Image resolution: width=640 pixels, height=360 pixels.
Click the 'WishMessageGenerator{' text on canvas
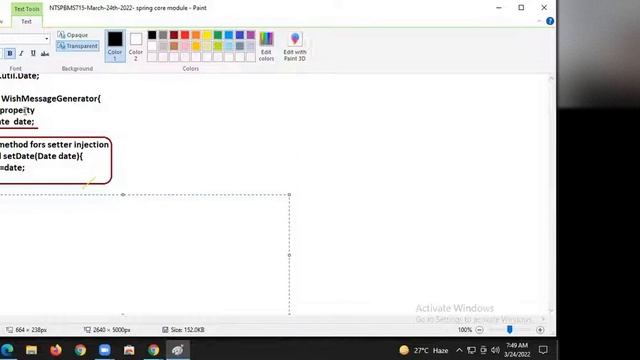point(51,99)
